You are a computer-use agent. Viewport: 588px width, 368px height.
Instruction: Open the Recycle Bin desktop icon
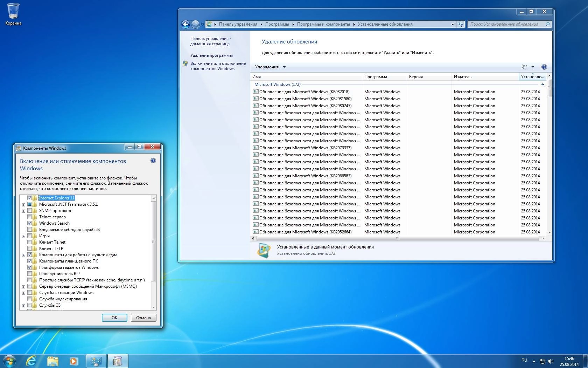pos(13,14)
